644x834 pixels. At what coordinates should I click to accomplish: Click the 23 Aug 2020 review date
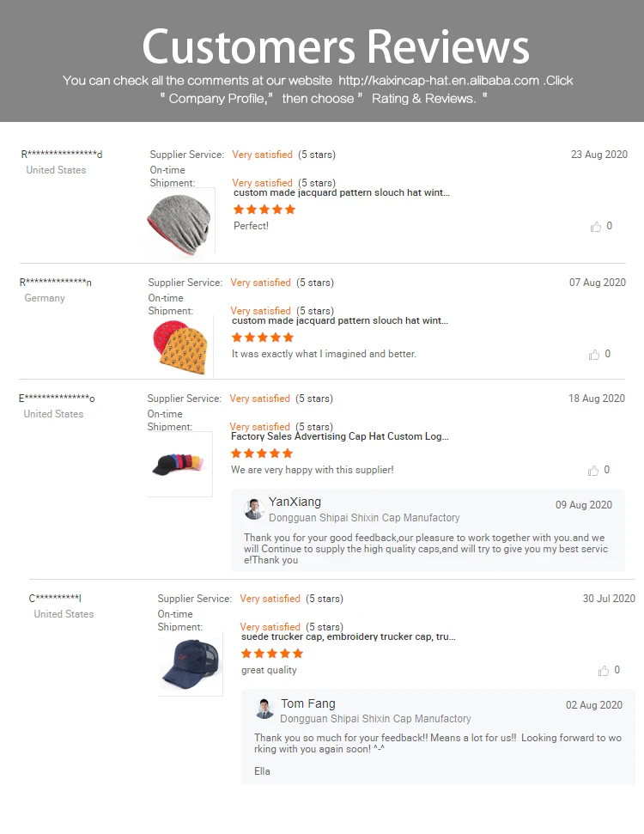[x=599, y=155]
